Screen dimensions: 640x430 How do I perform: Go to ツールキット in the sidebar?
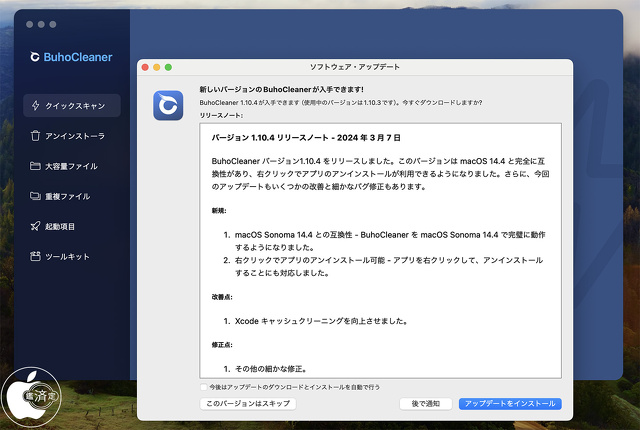point(72,257)
